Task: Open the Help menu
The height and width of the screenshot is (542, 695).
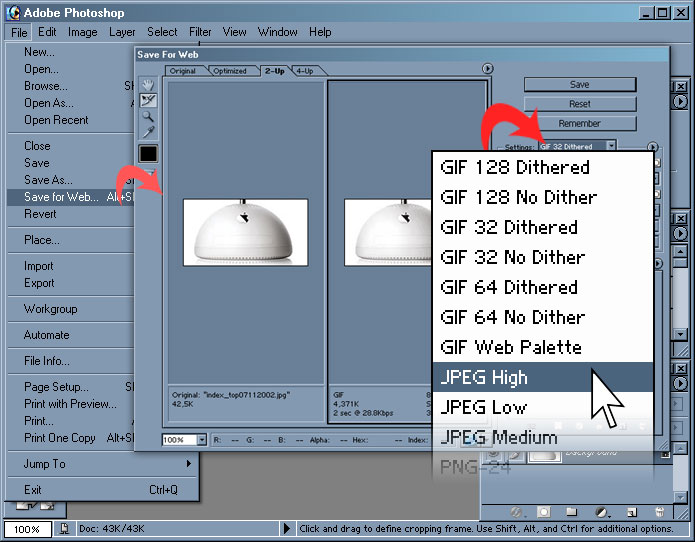Action: click(x=320, y=32)
